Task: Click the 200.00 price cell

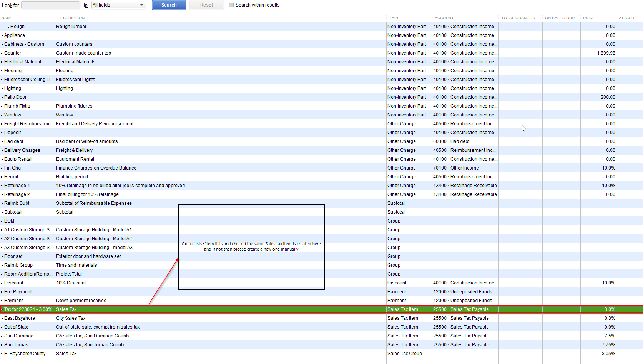Action: click(608, 97)
